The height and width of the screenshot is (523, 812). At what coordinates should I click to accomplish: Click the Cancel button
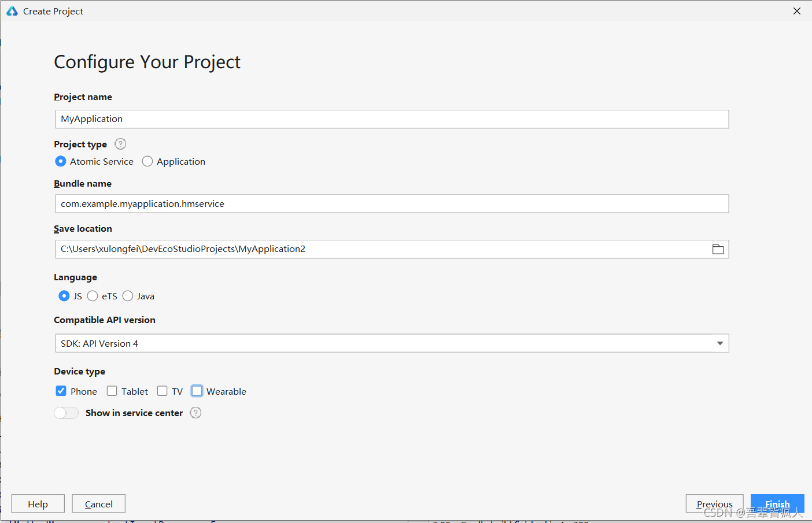99,504
